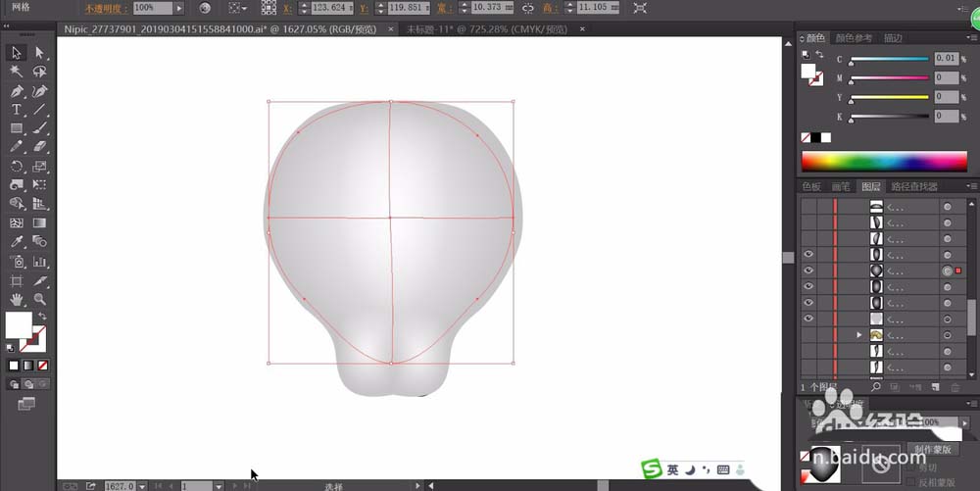Click the 制作蒙版 button
Screen dimensions: 980x491
(x=933, y=449)
